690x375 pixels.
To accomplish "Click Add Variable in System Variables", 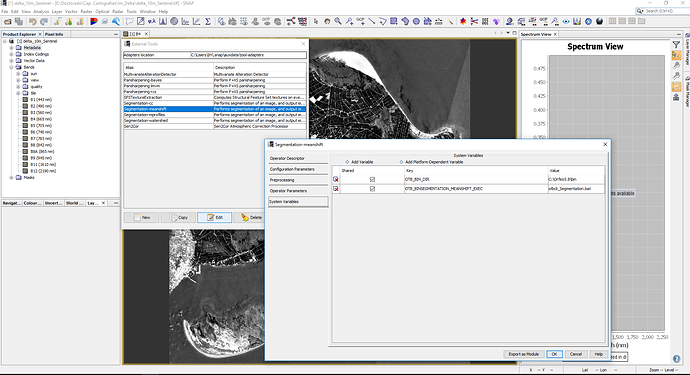I will 359,162.
